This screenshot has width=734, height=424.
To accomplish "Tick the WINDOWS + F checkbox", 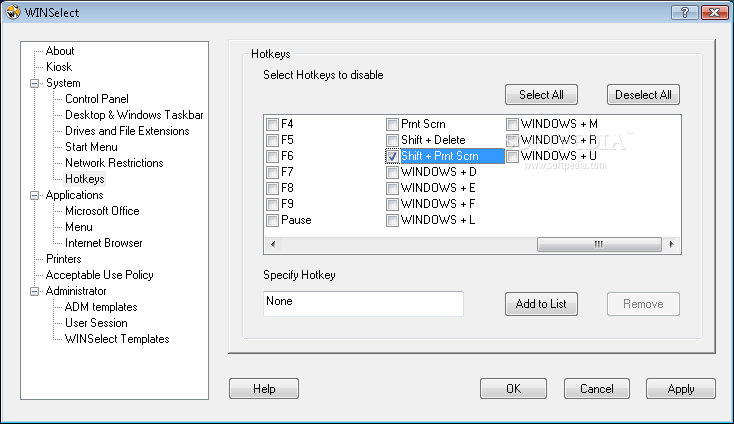I will (392, 204).
